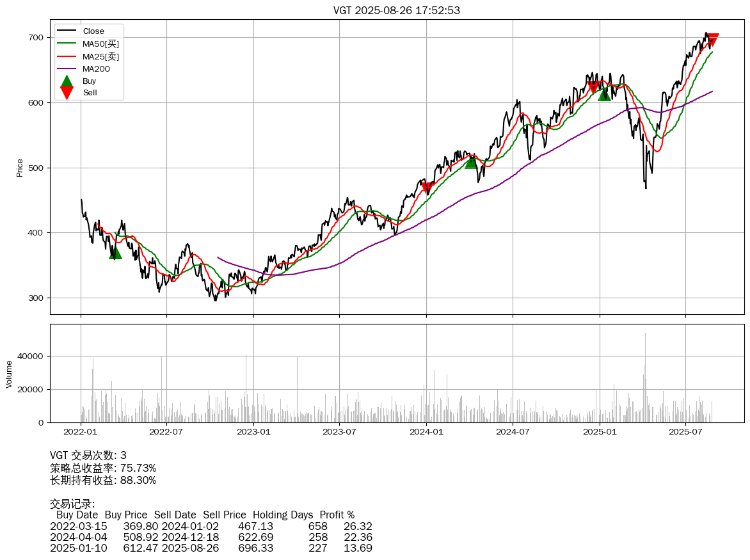Viewport: 750px width, 560px height.
Task: Click the Buy marker near April 2024
Action: [x=471, y=162]
